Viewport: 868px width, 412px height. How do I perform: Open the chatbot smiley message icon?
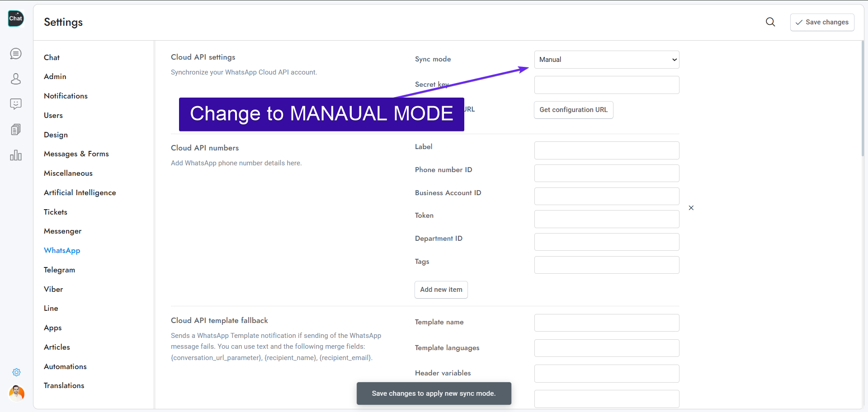pyautogui.click(x=16, y=104)
